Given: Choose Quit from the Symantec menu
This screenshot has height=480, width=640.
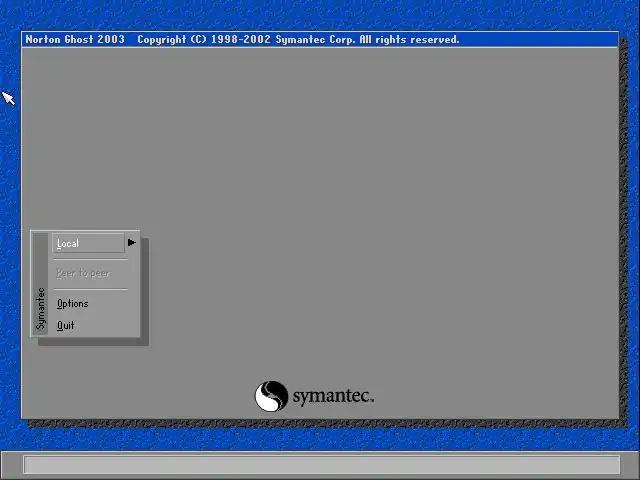Looking at the screenshot, I should [x=66, y=325].
